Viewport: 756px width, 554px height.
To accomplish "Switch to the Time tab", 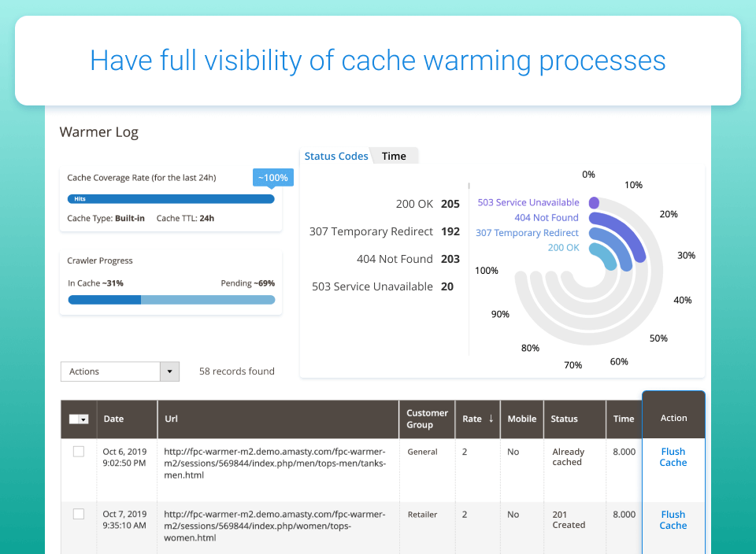I will click(394, 156).
